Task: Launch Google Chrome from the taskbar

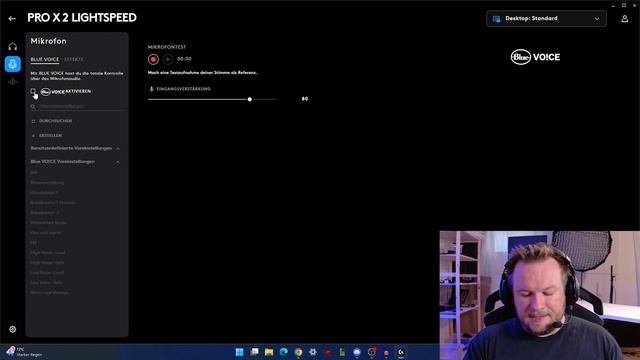Action: (x=298, y=352)
